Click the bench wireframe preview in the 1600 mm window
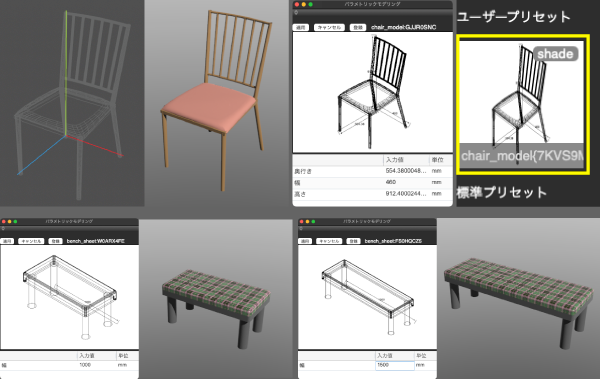Viewport: 600px width, 379px height. pyautogui.click(x=367, y=297)
